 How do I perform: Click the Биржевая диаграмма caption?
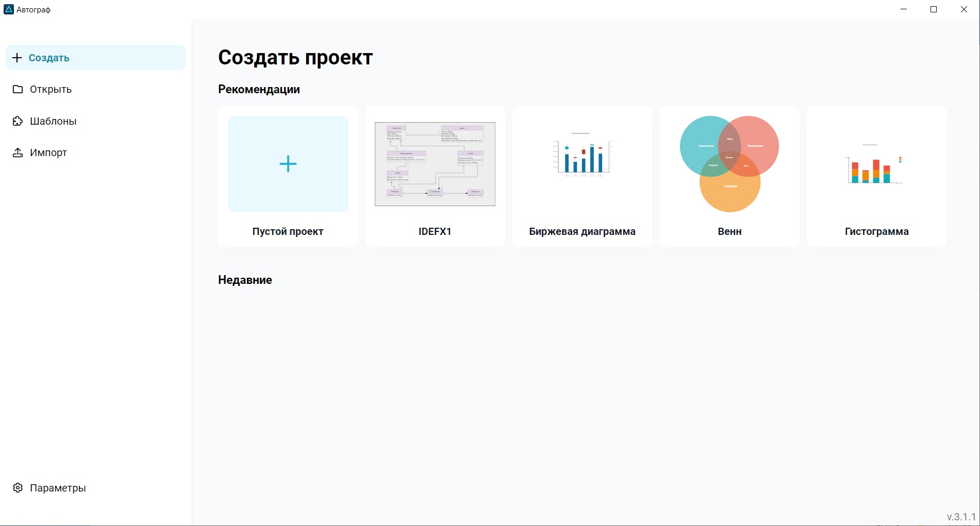(582, 231)
